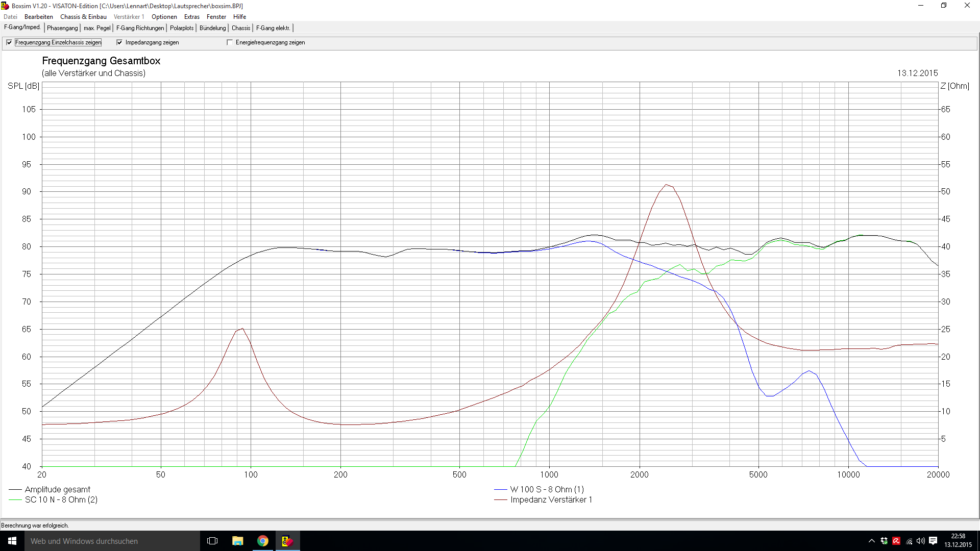The width and height of the screenshot is (980, 551).
Task: Toggle Impedanzgang zeigen checkbox
Action: pyautogui.click(x=119, y=42)
